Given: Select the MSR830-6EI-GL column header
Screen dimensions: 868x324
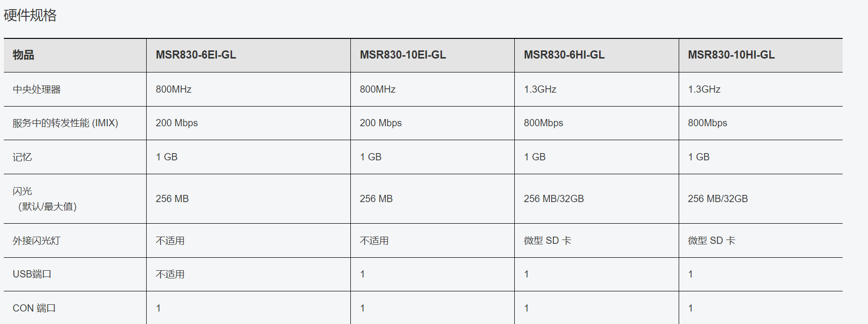Looking at the screenshot, I should [x=196, y=55].
